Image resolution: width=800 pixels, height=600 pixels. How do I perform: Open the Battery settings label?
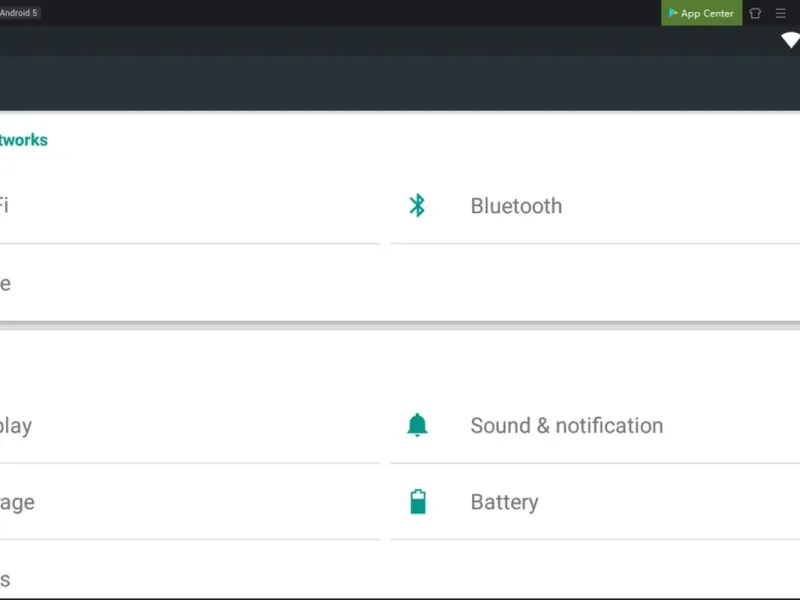(504, 502)
